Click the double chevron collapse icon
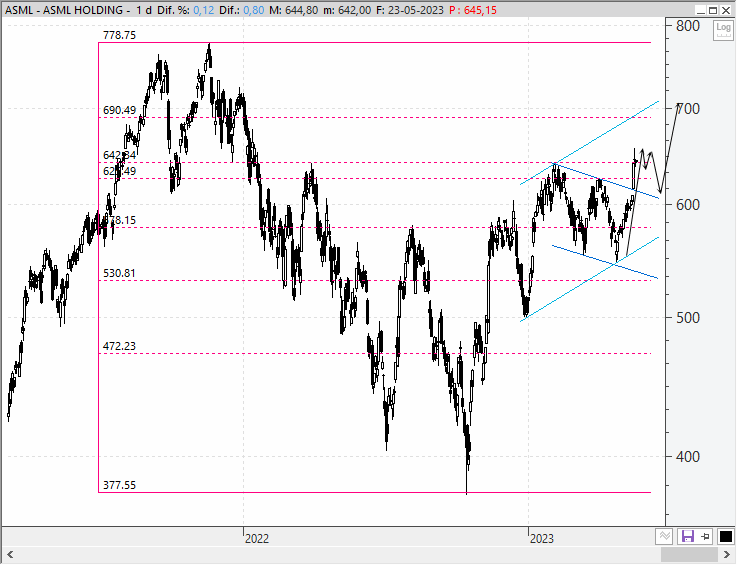The width and height of the screenshot is (737, 565). 665,536
